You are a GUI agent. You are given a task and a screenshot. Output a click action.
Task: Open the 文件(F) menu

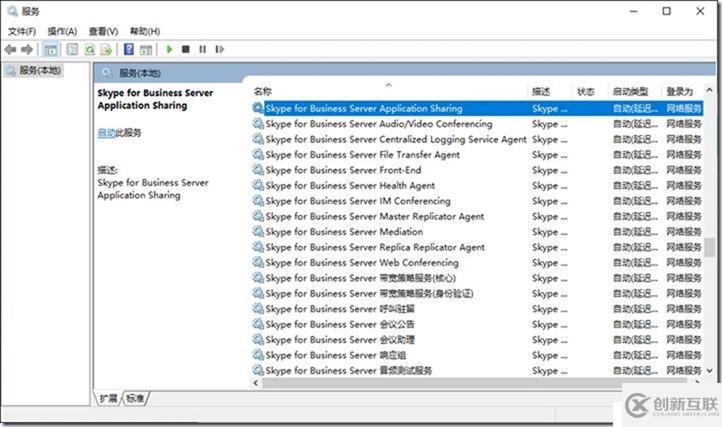click(22, 31)
